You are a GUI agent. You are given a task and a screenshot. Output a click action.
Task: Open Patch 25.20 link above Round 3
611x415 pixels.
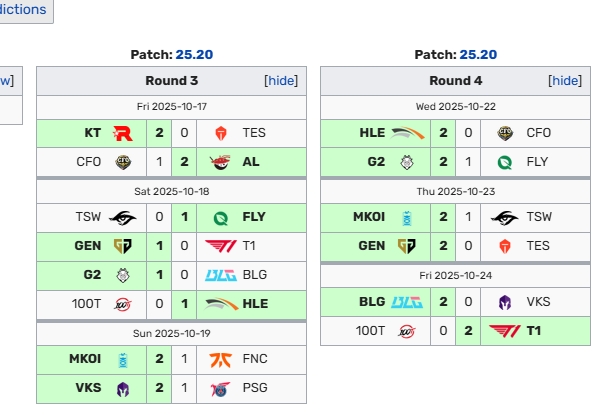(x=194, y=55)
